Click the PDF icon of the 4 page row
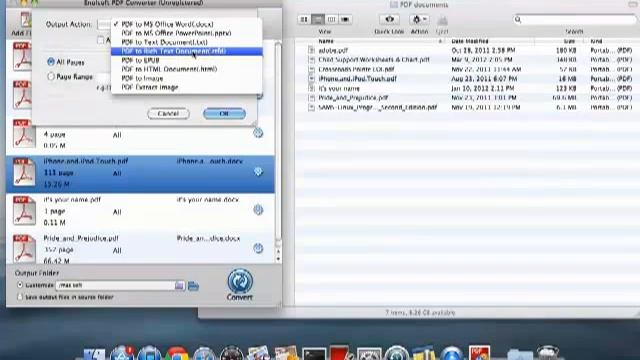Screen dimensions: 640x360 tap(24, 133)
